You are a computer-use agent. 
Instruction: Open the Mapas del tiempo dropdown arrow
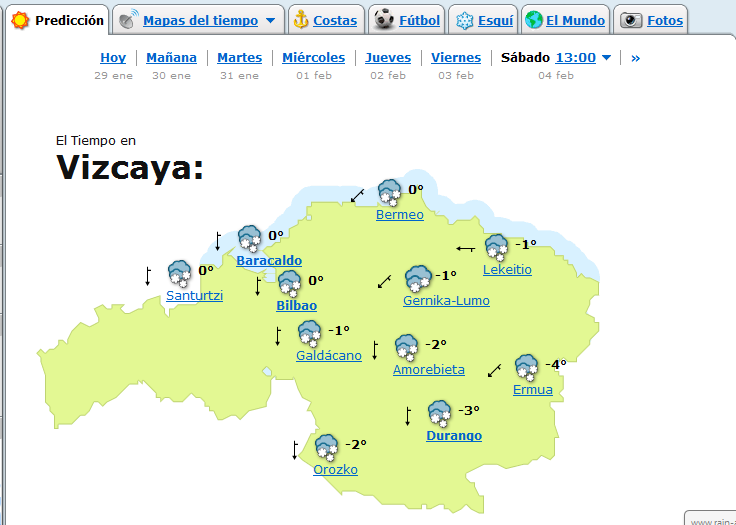[270, 21]
